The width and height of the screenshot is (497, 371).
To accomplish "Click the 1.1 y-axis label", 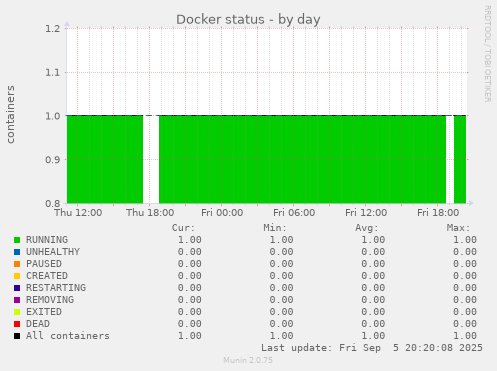I will point(53,72).
